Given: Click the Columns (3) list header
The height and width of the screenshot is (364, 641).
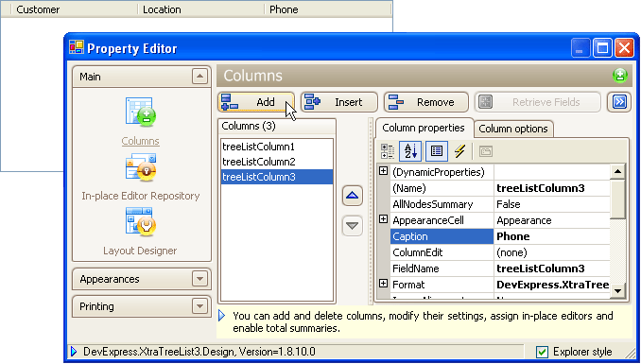Looking at the screenshot, I should (277, 126).
